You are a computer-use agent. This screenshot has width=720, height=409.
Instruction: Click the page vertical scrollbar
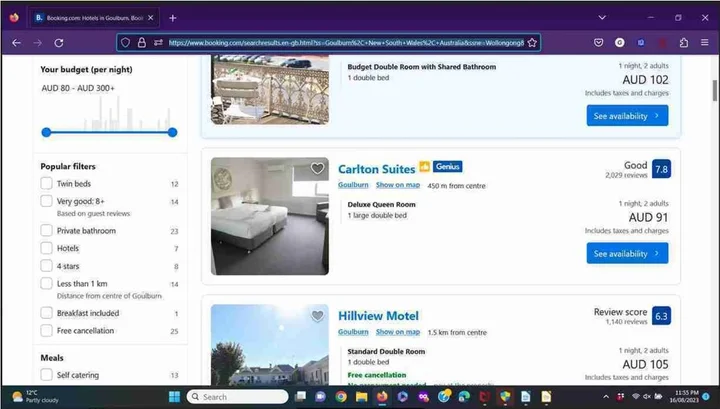(x=714, y=90)
